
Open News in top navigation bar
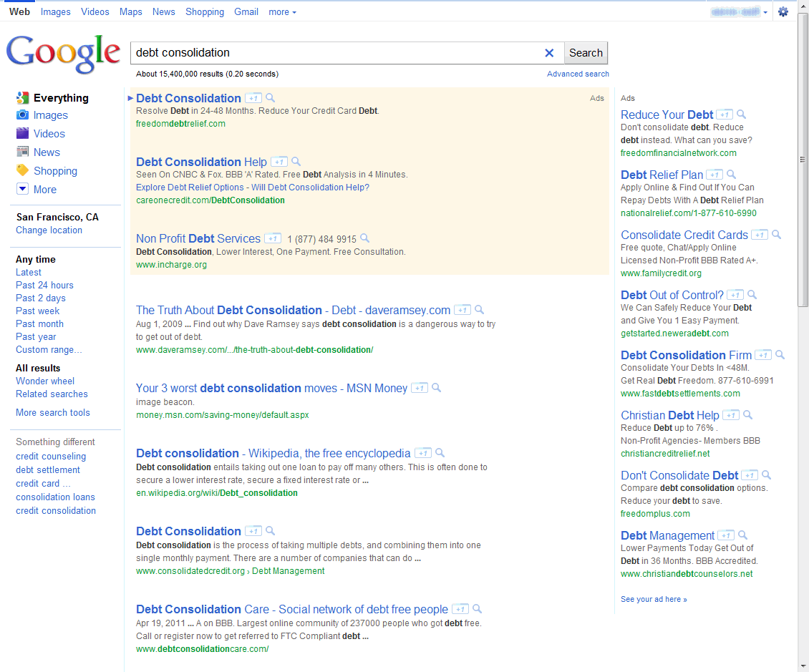point(163,12)
